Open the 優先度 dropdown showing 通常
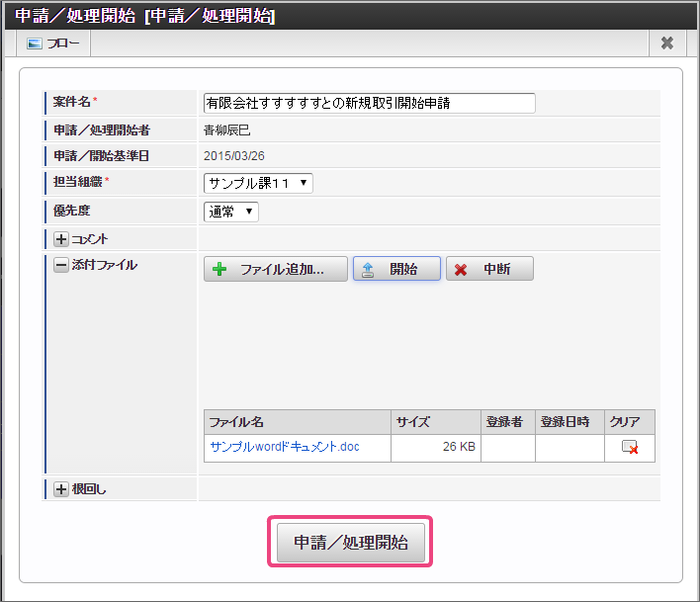 pos(230,212)
